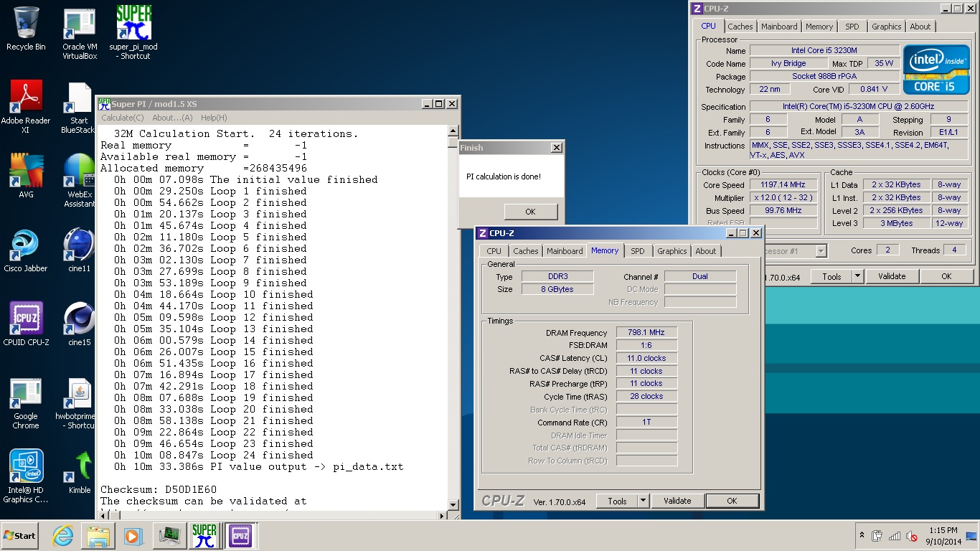
Task: Switch to Super PI taskbar button
Action: pos(204,536)
